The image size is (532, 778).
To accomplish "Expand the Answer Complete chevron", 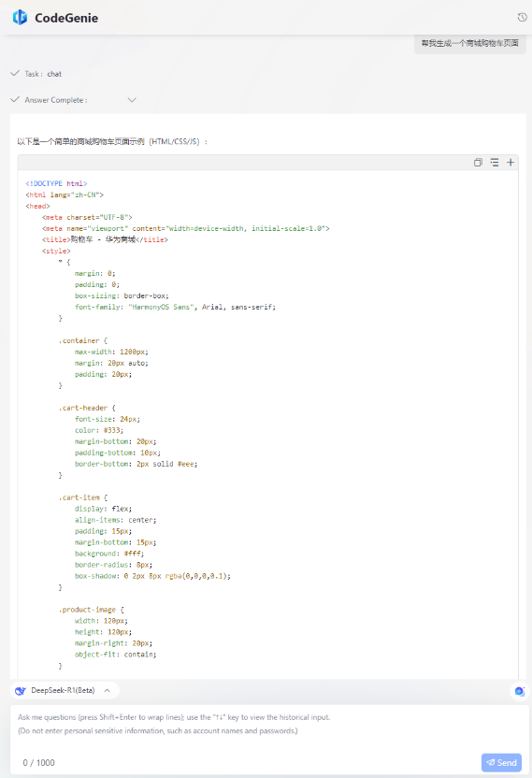I will coord(132,100).
